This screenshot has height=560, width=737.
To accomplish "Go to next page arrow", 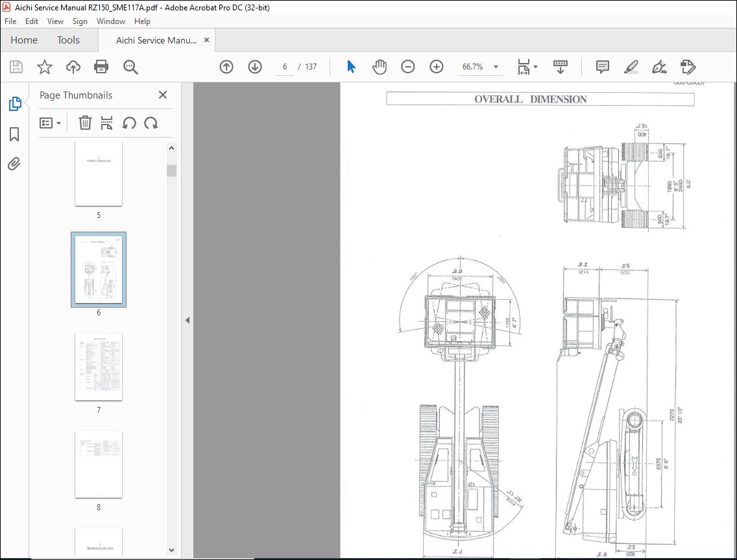I will pyautogui.click(x=255, y=67).
